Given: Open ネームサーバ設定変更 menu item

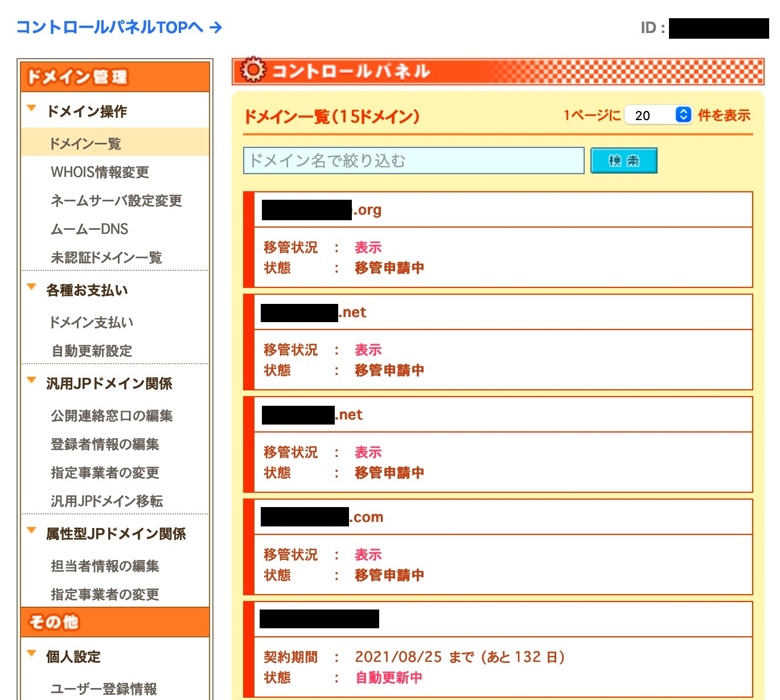Looking at the screenshot, I should pyautogui.click(x=116, y=200).
